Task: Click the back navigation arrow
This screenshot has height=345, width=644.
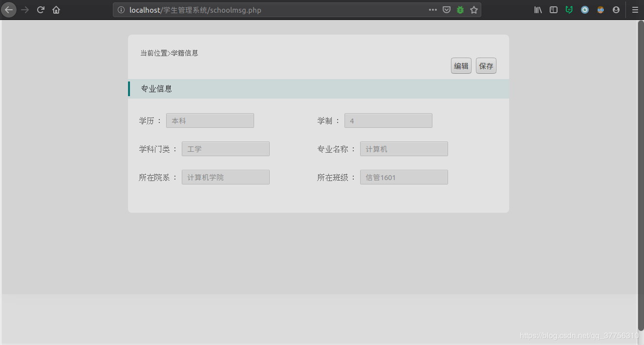Action: pyautogui.click(x=9, y=10)
